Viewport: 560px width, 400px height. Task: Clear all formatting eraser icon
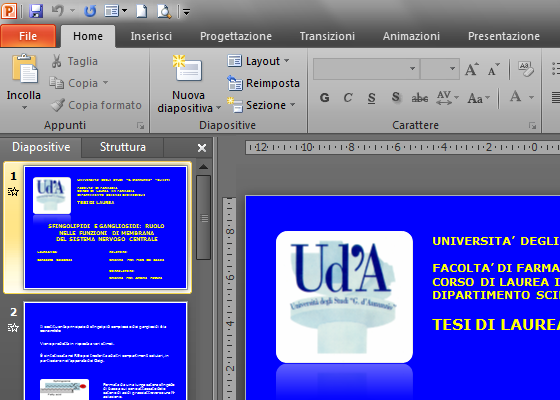coord(525,69)
